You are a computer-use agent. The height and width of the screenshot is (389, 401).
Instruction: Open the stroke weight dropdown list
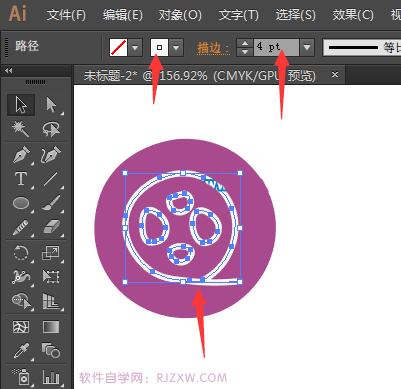click(307, 47)
